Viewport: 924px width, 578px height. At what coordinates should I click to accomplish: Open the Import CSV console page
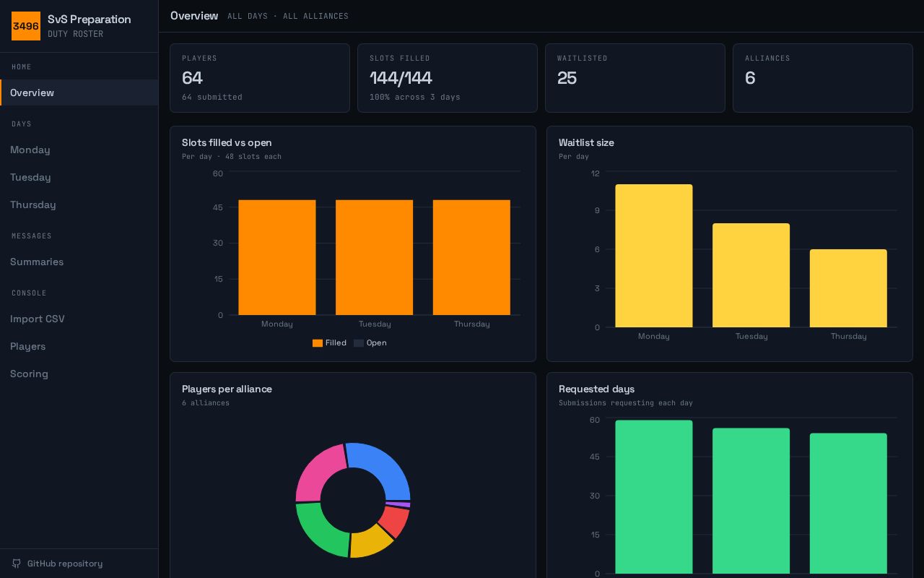79,319
